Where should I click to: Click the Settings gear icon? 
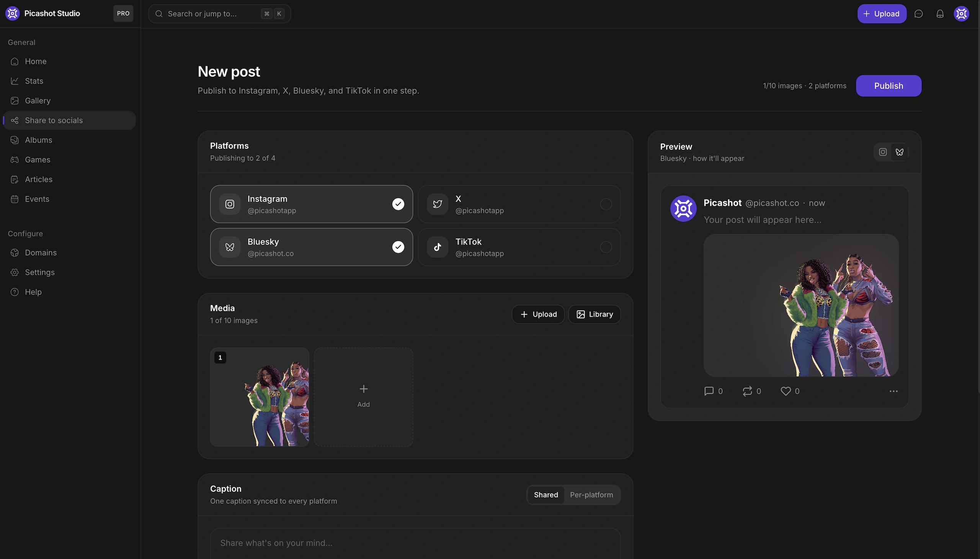point(15,272)
